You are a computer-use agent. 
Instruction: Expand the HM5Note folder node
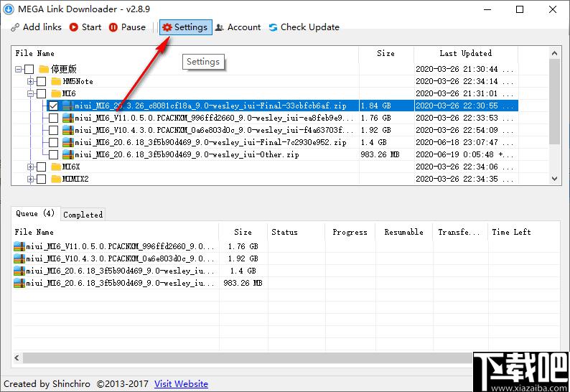(x=31, y=81)
